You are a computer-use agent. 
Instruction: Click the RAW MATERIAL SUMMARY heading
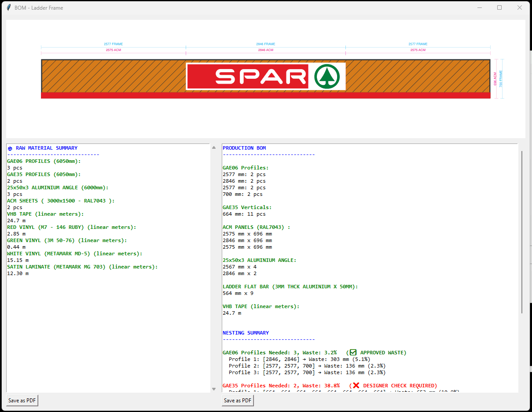[47, 148]
